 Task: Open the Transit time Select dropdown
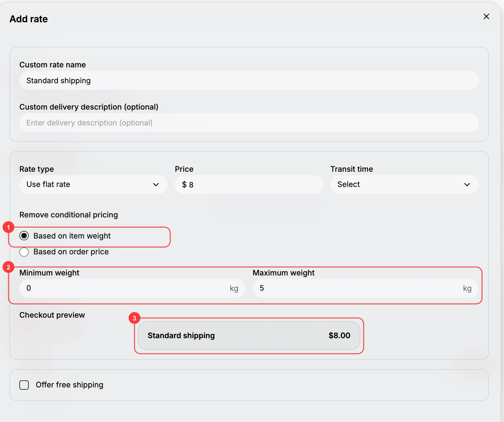pos(404,185)
